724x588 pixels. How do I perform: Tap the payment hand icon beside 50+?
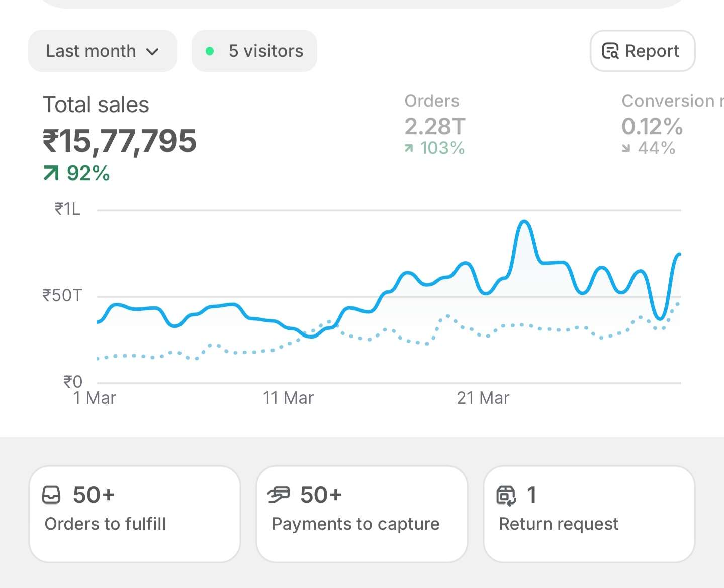pyautogui.click(x=279, y=495)
